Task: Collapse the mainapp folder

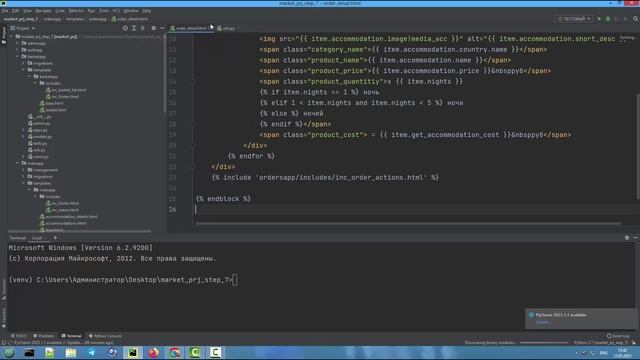Action: click(18, 163)
